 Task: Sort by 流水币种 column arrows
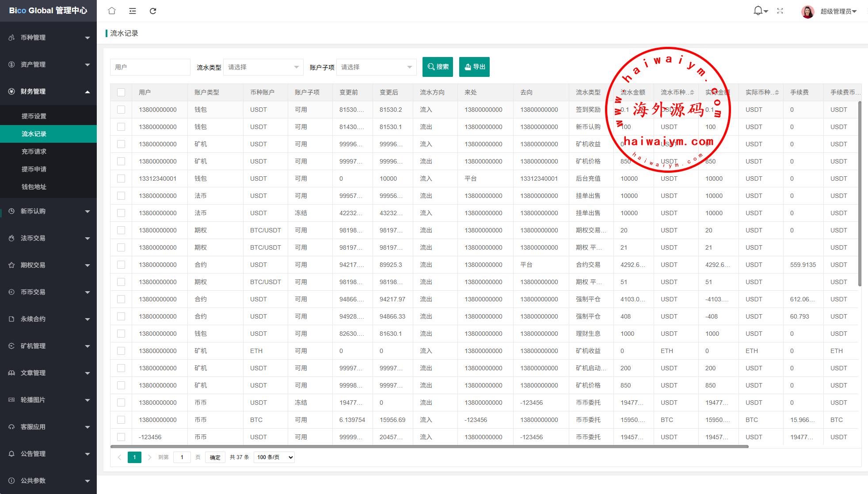(x=692, y=92)
